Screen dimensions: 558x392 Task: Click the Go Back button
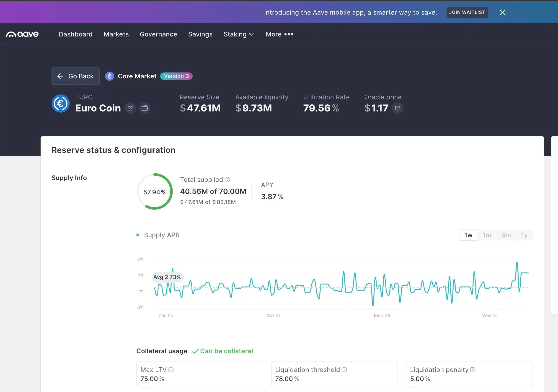(75, 76)
